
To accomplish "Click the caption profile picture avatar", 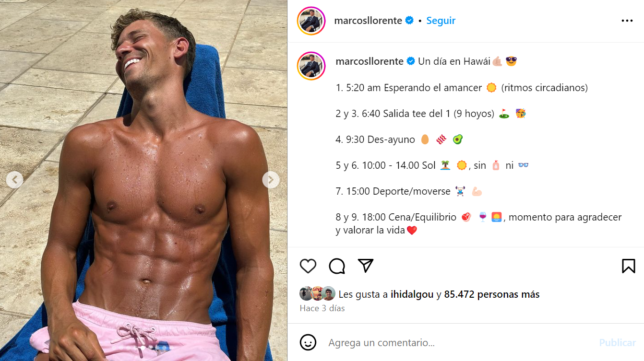I will [311, 66].
